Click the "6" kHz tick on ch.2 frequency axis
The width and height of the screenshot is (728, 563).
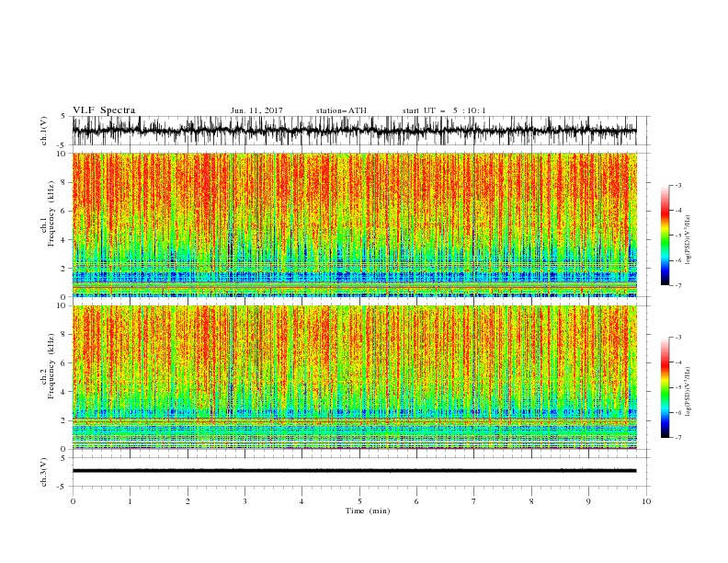click(x=63, y=362)
